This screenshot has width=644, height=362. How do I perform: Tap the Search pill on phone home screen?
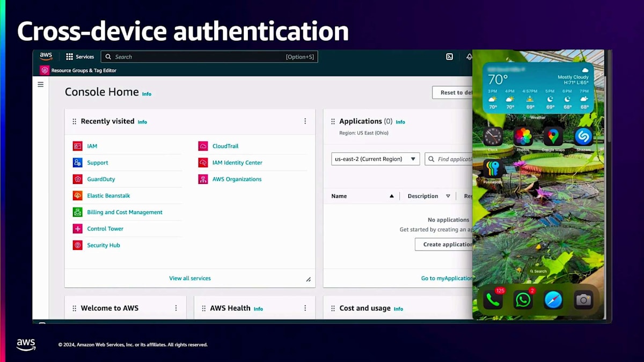pyautogui.click(x=538, y=271)
